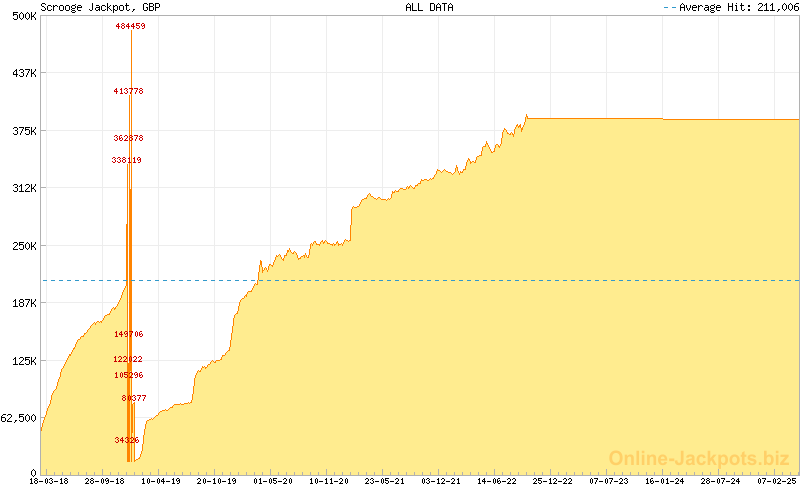
Task: Click the 149706 red data label
Action: pyautogui.click(x=128, y=334)
